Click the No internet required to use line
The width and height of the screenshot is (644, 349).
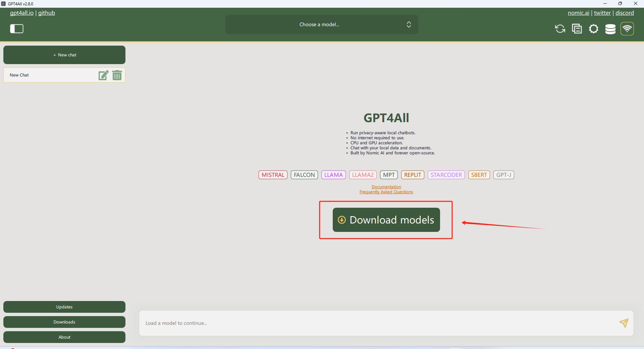point(377,138)
